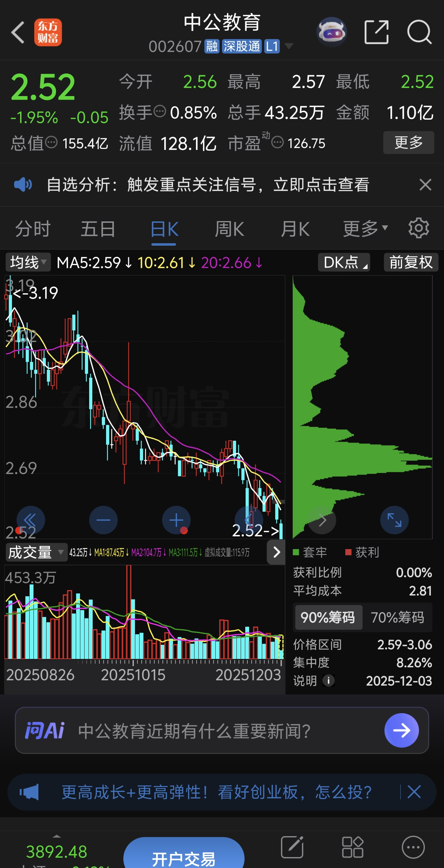Tap the MA5:2.59 indicator value
This screenshot has width=444, height=868.
tap(94, 263)
